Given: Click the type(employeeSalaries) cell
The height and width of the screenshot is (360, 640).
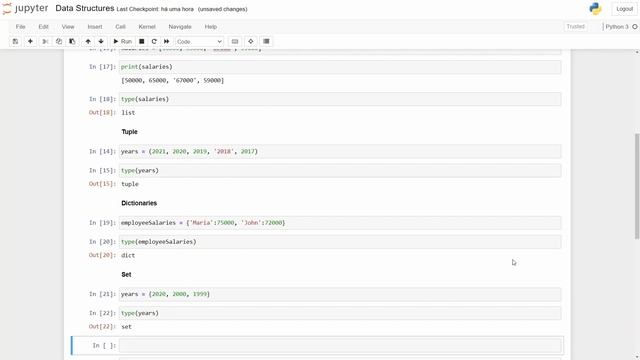Looking at the screenshot, I should [340, 242].
